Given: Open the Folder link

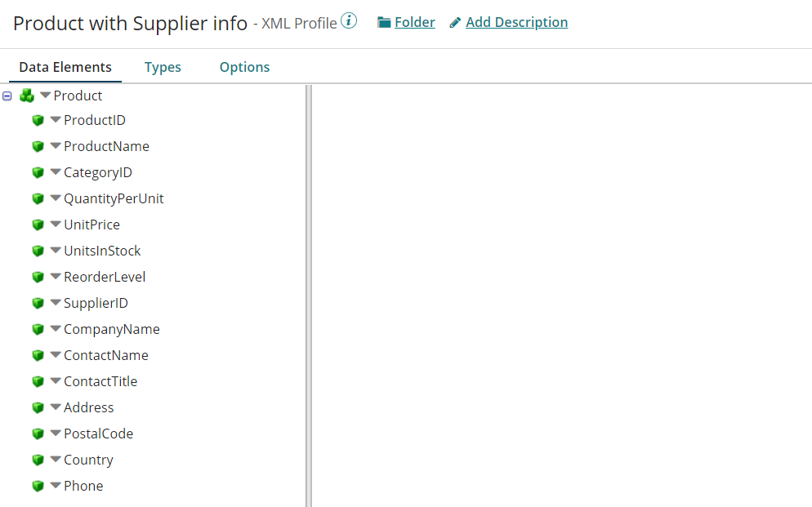Looking at the screenshot, I should pos(414,22).
